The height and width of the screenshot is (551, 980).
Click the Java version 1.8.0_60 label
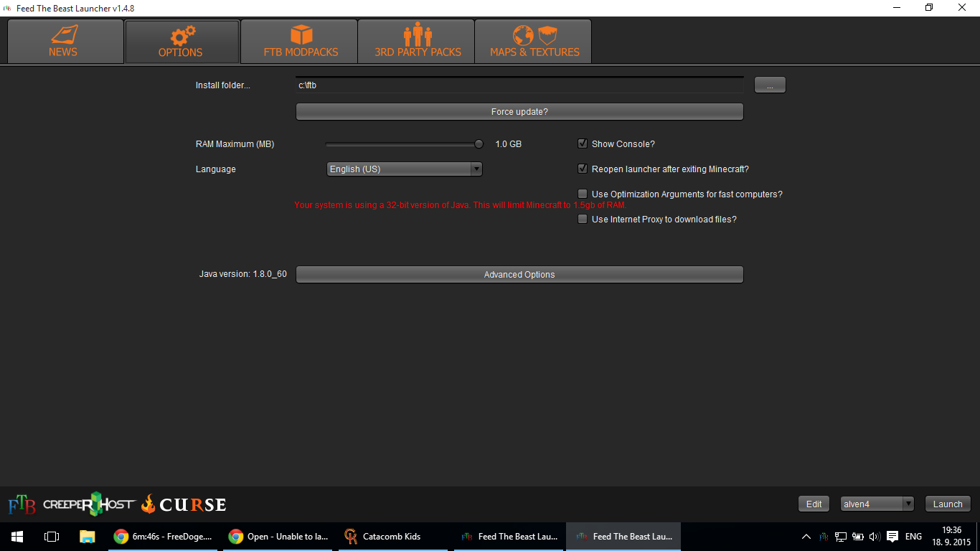tap(242, 274)
